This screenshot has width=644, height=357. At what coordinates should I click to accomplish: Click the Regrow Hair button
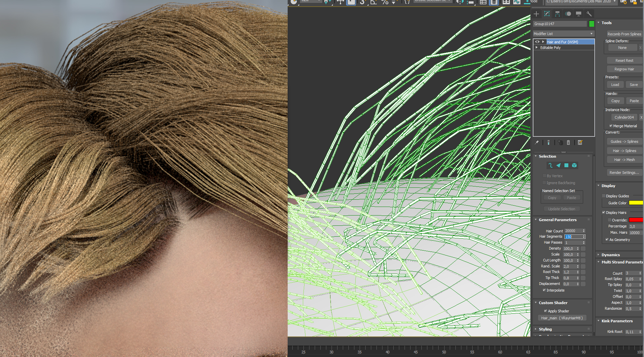pyautogui.click(x=625, y=69)
